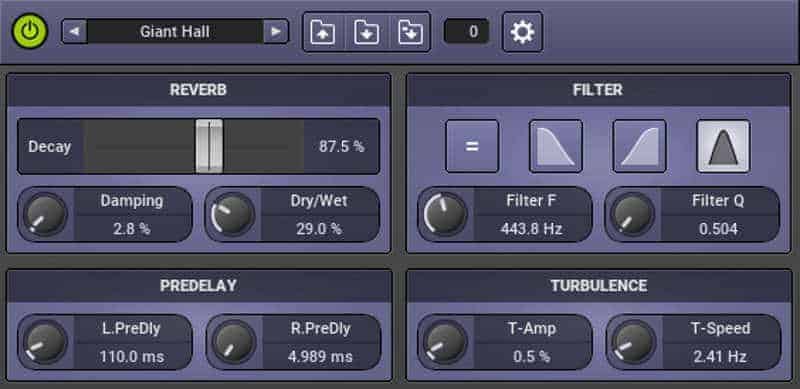Click the save preset as folder icon

[410, 32]
